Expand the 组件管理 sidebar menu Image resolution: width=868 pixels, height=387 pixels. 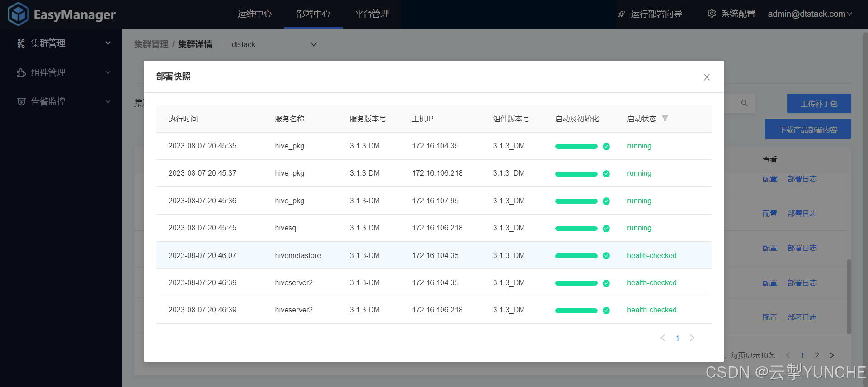[x=108, y=72]
